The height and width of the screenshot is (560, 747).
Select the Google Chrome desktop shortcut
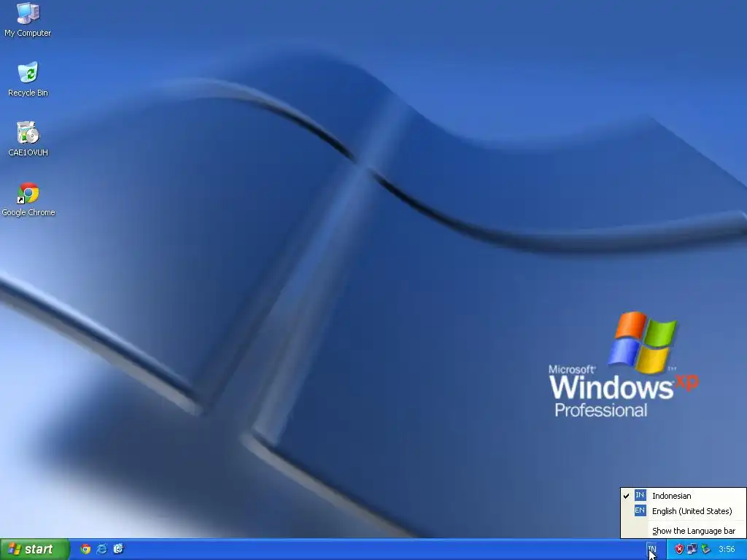(x=28, y=199)
